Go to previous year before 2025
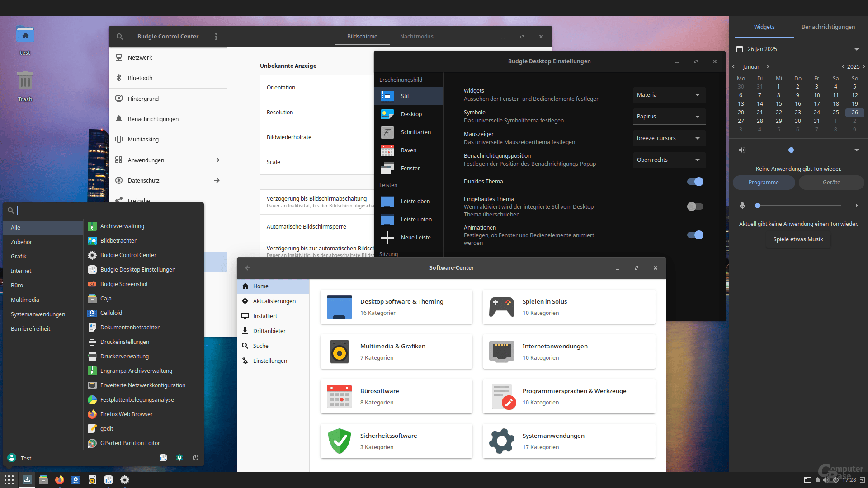The width and height of the screenshot is (868, 488). coord(843,66)
